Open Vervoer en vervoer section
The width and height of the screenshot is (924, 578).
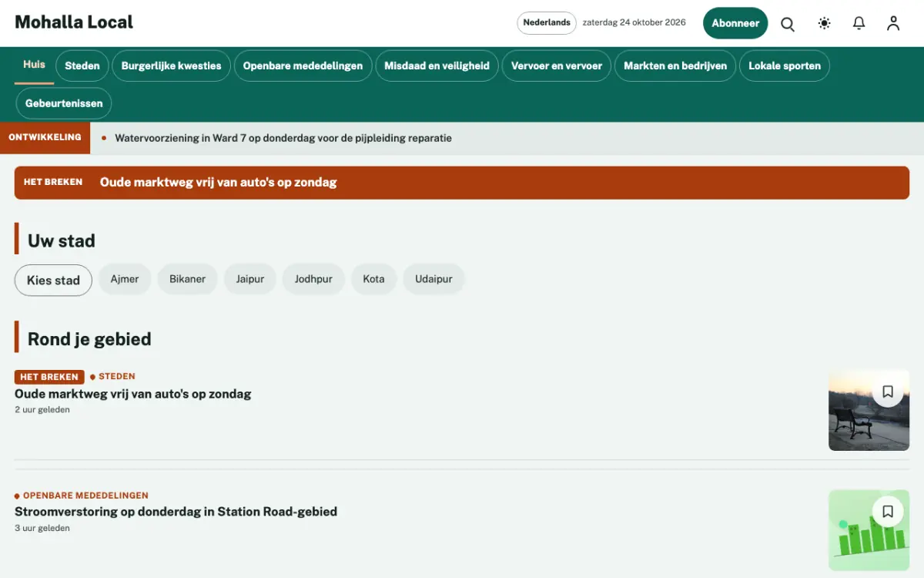point(557,66)
